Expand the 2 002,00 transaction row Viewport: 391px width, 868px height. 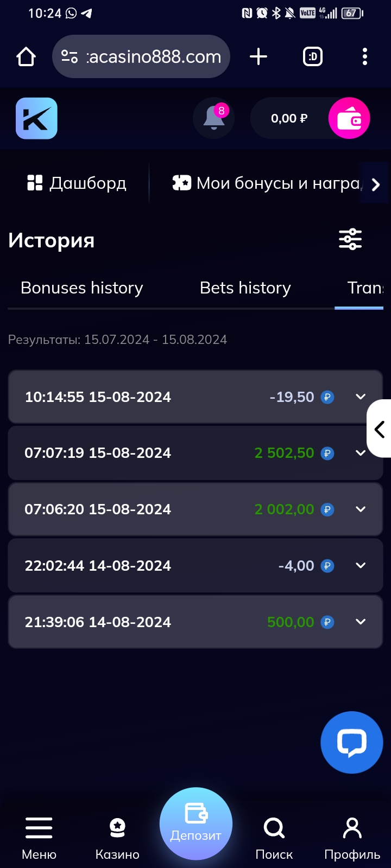(x=360, y=509)
